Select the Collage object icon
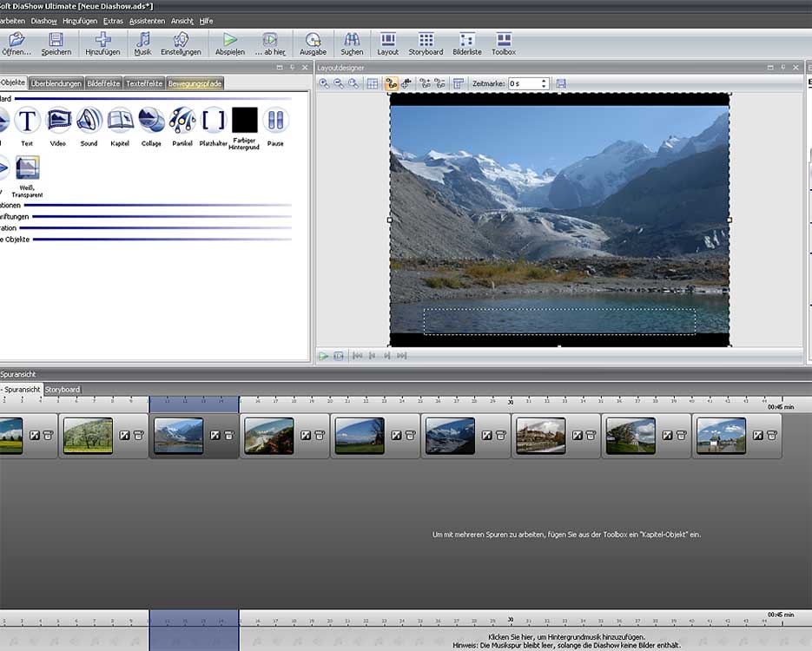 [x=151, y=121]
